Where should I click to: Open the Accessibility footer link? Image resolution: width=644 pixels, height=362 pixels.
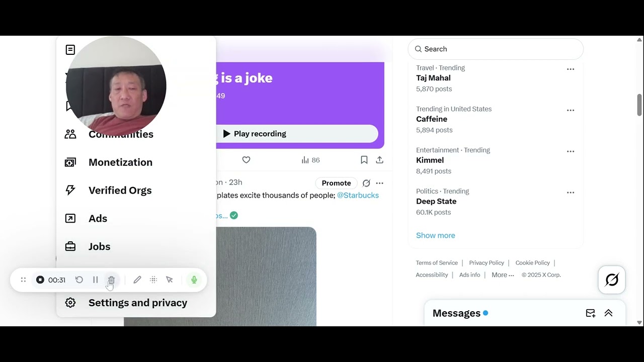[432, 275]
